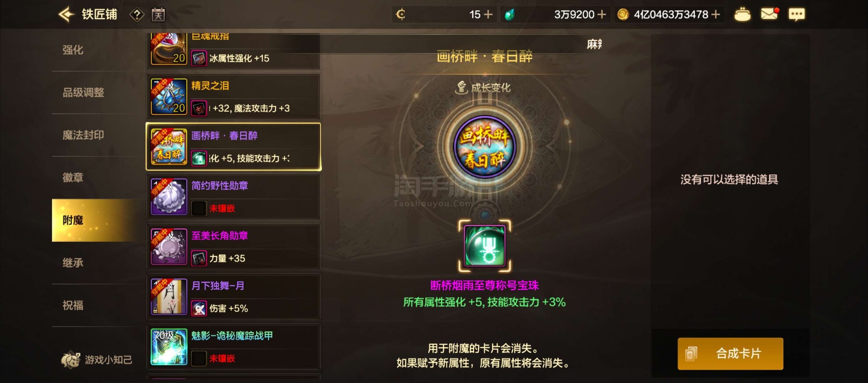Screen dimensions: 868x383
Task: Select the 精灵之泪 equipment entry
Action: (x=233, y=97)
